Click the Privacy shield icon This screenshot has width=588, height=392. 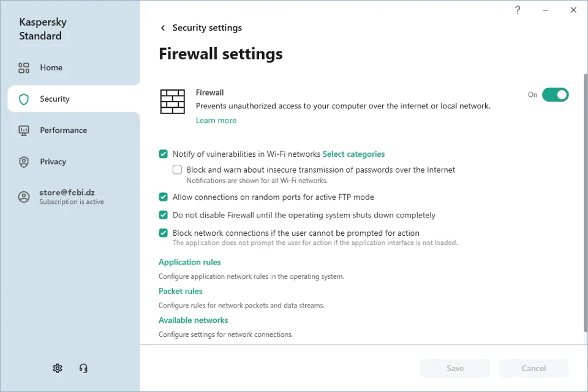coord(24,162)
